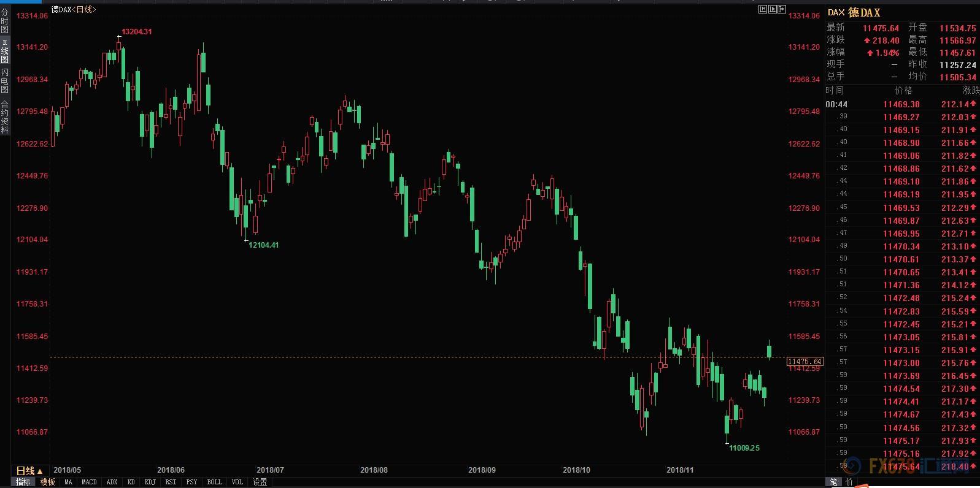
Task: Click the 最低 value 11457.61
Action: 957,53
